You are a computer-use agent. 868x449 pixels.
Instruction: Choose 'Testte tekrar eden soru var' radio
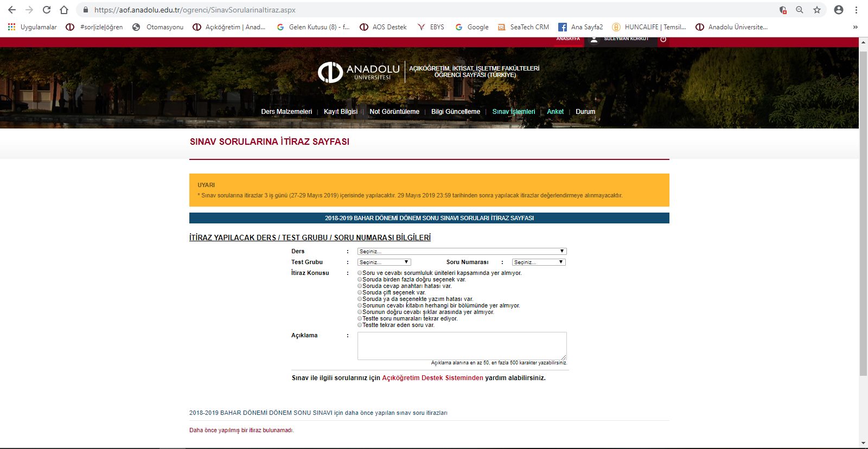point(360,325)
